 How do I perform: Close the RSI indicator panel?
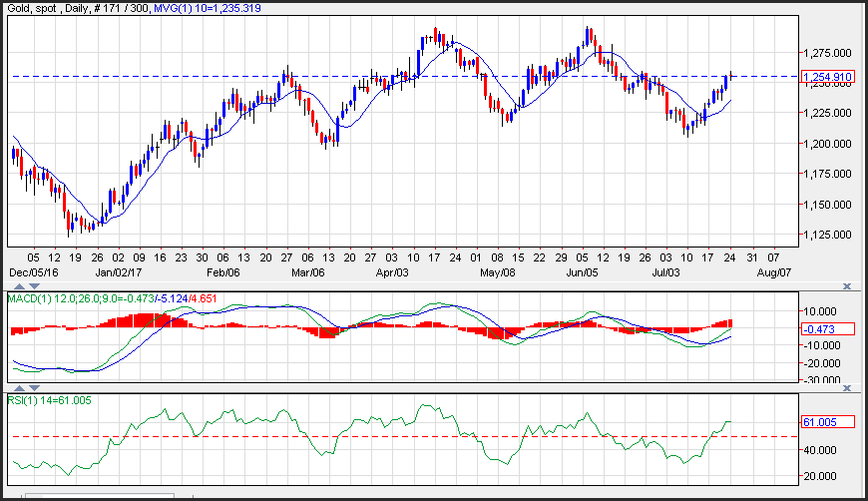tap(846, 387)
